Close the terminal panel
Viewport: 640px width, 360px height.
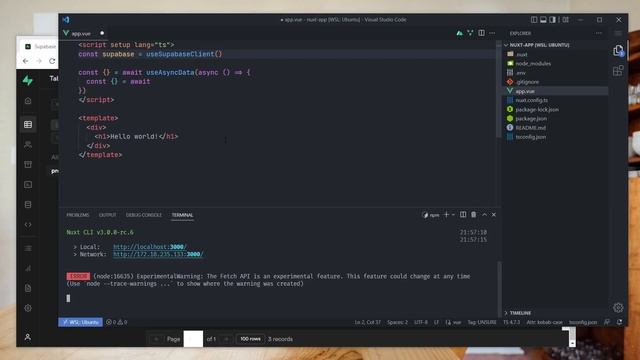pyautogui.click(x=494, y=215)
